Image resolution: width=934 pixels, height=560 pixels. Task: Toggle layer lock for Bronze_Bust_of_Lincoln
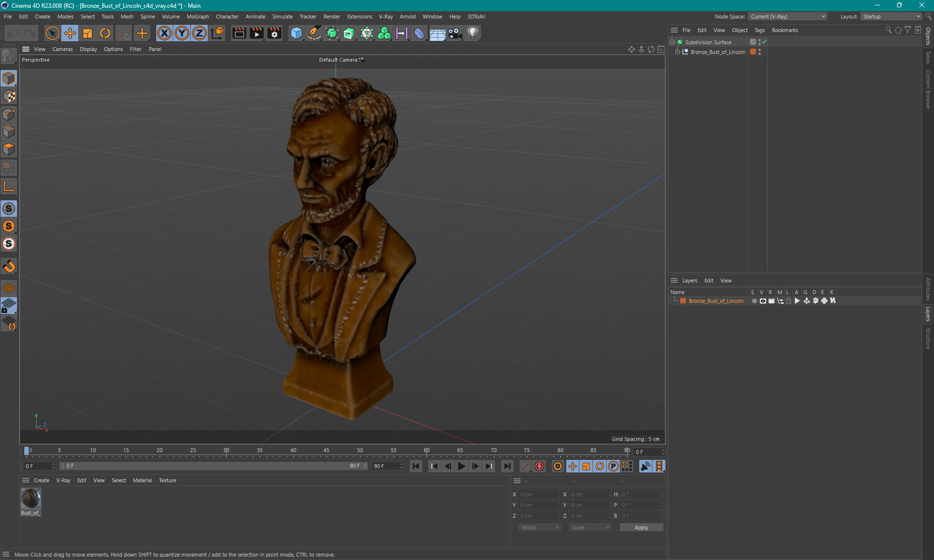point(789,301)
